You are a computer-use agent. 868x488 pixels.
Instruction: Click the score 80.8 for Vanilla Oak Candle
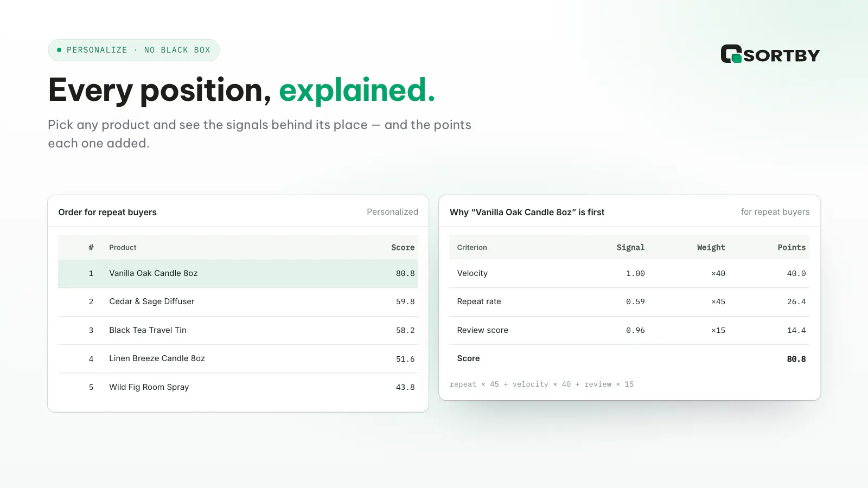pos(405,273)
